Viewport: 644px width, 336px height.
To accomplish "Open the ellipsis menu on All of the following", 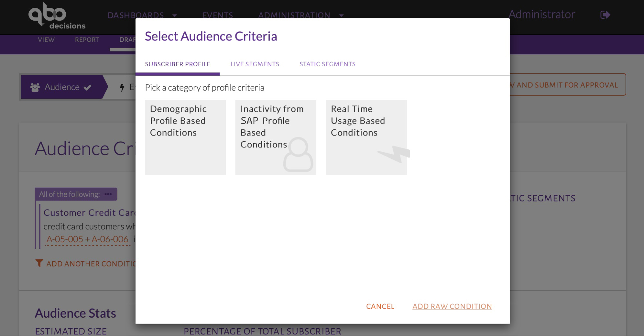I will coord(108,194).
